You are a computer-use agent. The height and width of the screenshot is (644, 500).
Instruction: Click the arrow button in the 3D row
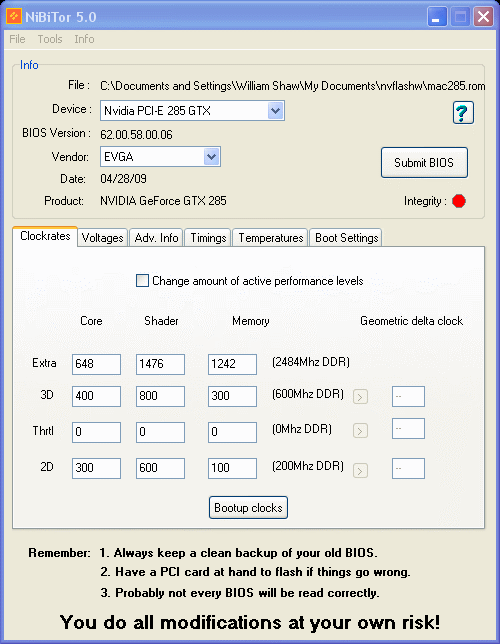[x=360, y=397]
